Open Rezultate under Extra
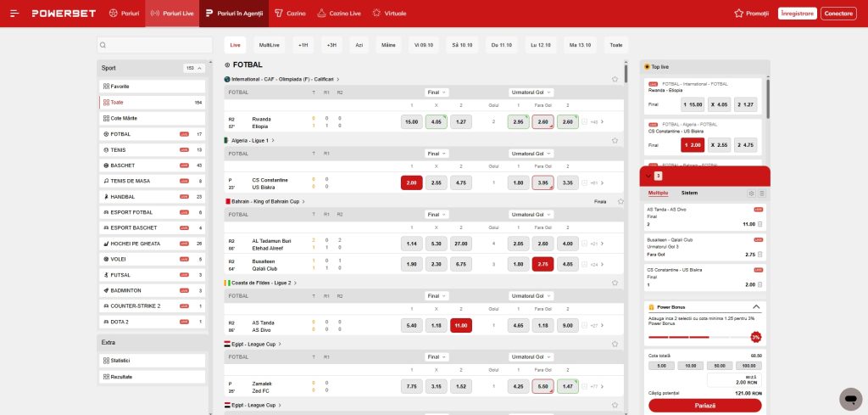Viewport: 868px width, 415px height. [x=153, y=377]
